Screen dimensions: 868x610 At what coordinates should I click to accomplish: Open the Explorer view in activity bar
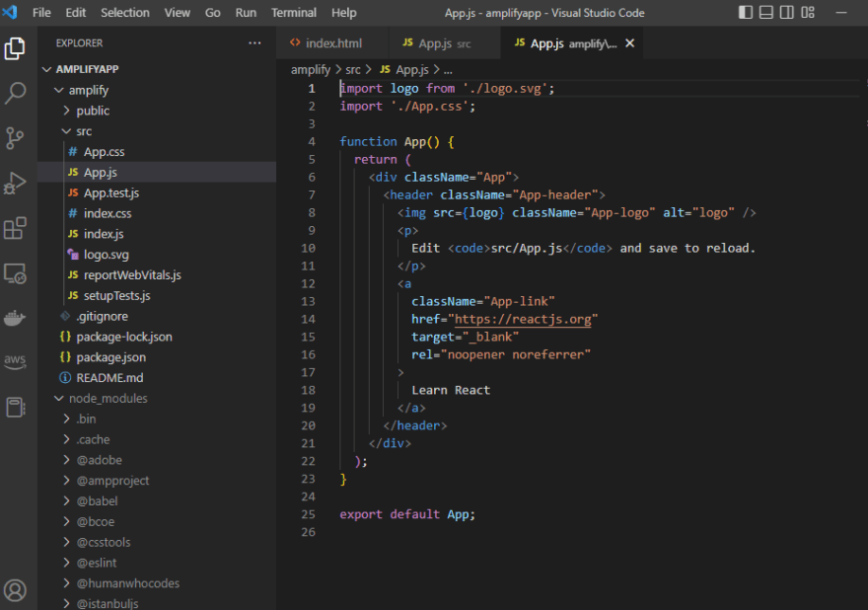click(x=15, y=48)
